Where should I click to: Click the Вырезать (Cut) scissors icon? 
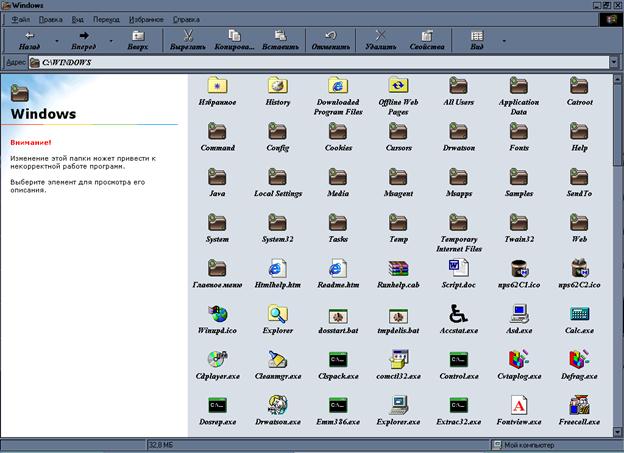tap(188, 36)
